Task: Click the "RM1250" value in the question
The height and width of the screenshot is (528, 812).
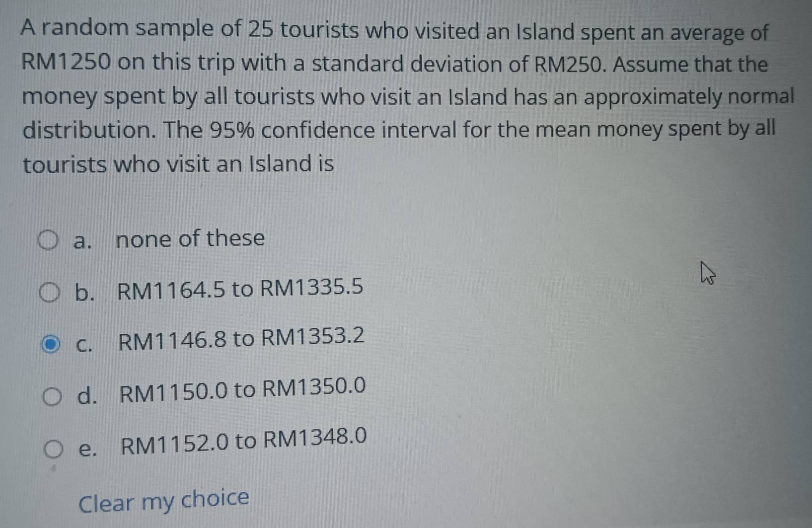Action: [x=66, y=63]
